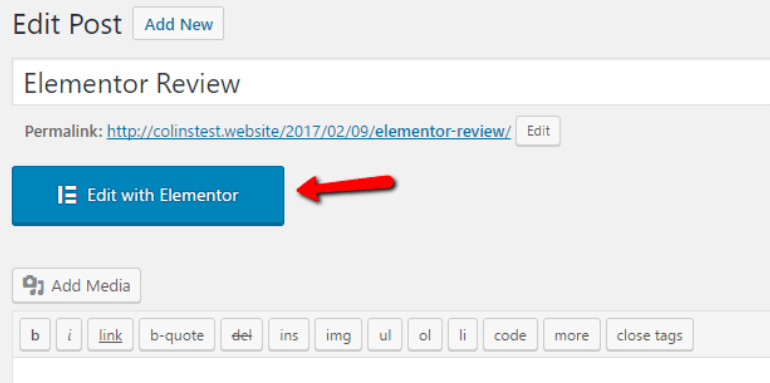Insert the more tag
The width and height of the screenshot is (770, 383).
[x=572, y=335]
